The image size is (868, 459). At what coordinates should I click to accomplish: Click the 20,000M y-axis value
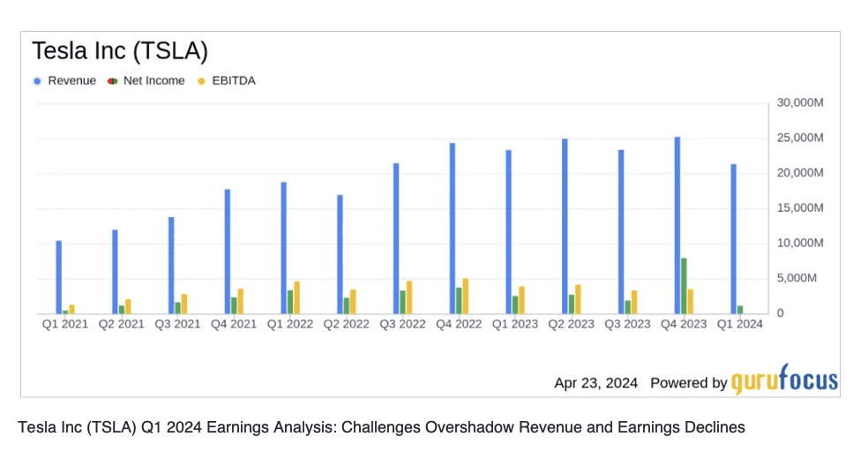pyautogui.click(x=800, y=173)
